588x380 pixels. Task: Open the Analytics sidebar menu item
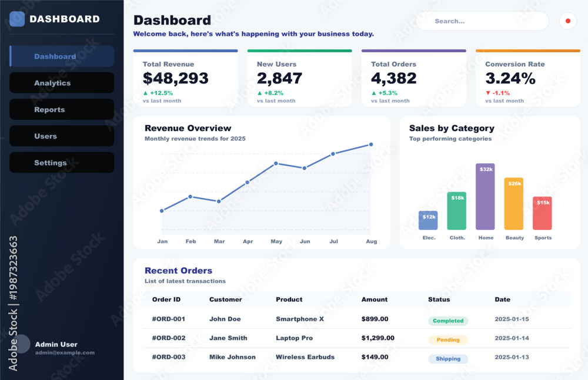[x=62, y=83]
